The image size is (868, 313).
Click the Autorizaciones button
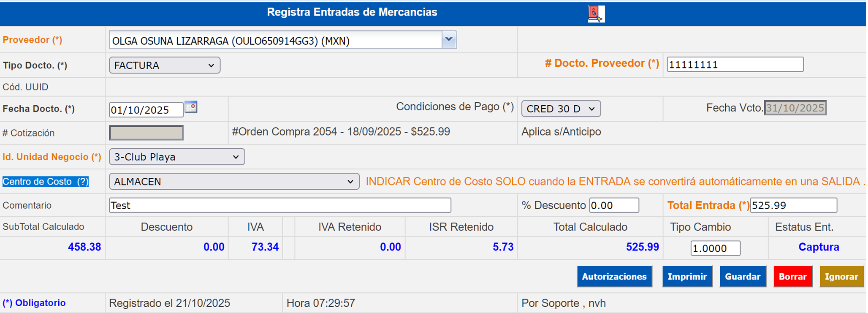click(614, 277)
